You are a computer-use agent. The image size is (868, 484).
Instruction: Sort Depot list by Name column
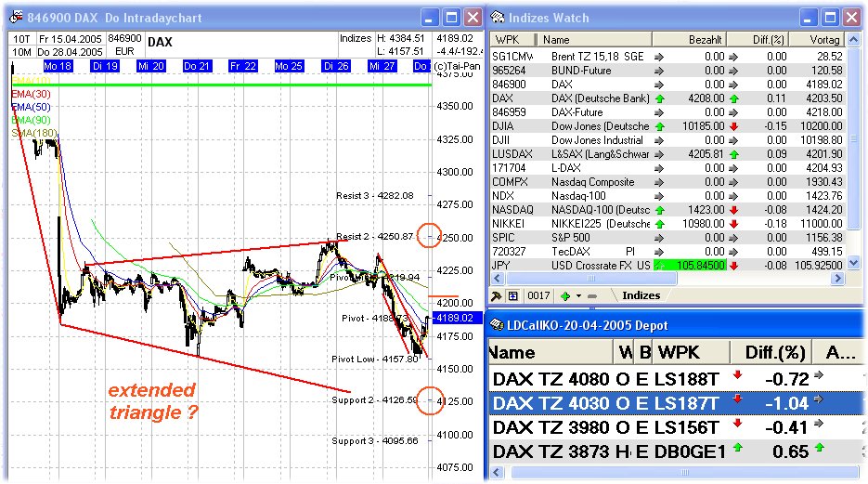tap(551, 353)
